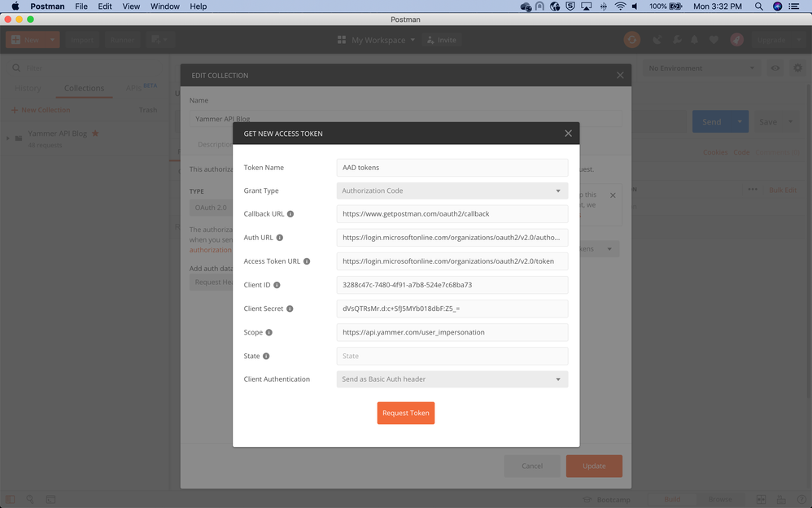Open the Help menu

pos(199,7)
